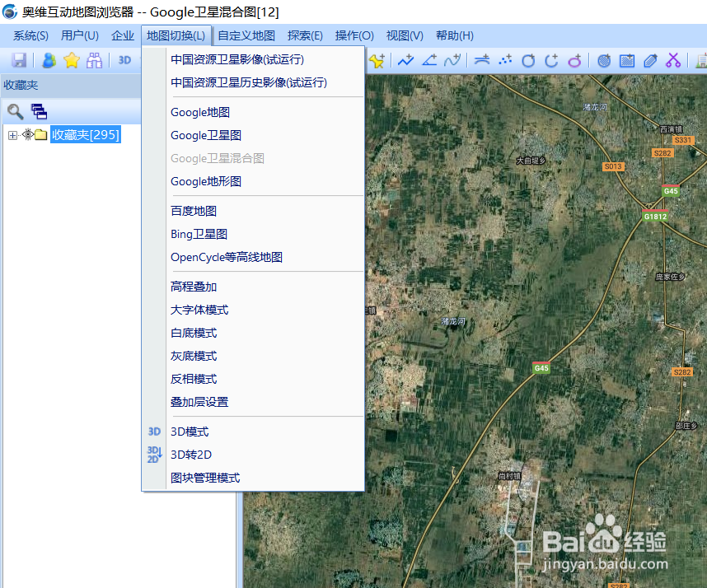Screen dimensions: 707x588
Task: Select the add angle line tool
Action: pos(429,60)
